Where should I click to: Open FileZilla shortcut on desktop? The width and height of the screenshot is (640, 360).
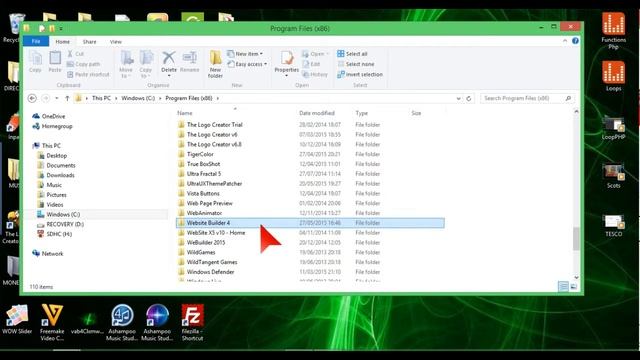click(192, 322)
